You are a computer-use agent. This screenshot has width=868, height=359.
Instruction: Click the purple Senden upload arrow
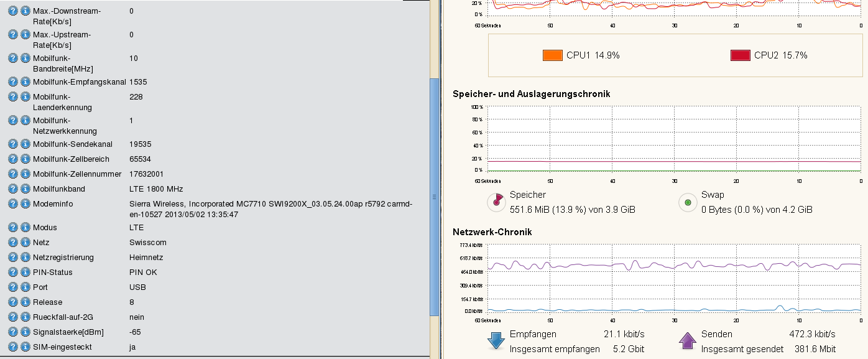(688, 341)
